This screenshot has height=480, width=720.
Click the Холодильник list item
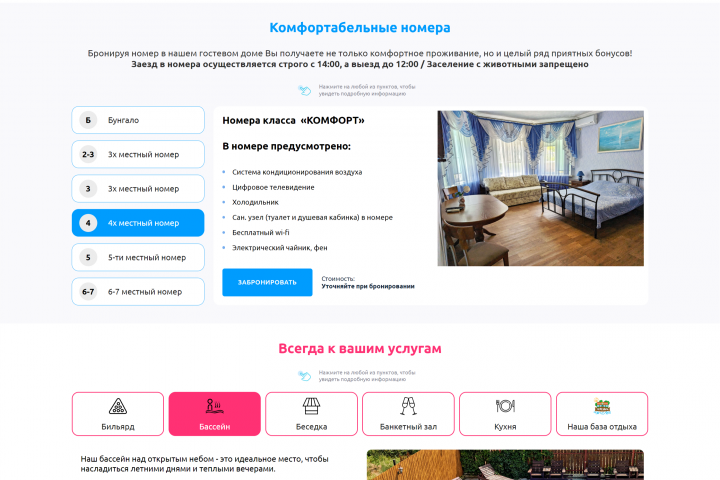click(255, 202)
